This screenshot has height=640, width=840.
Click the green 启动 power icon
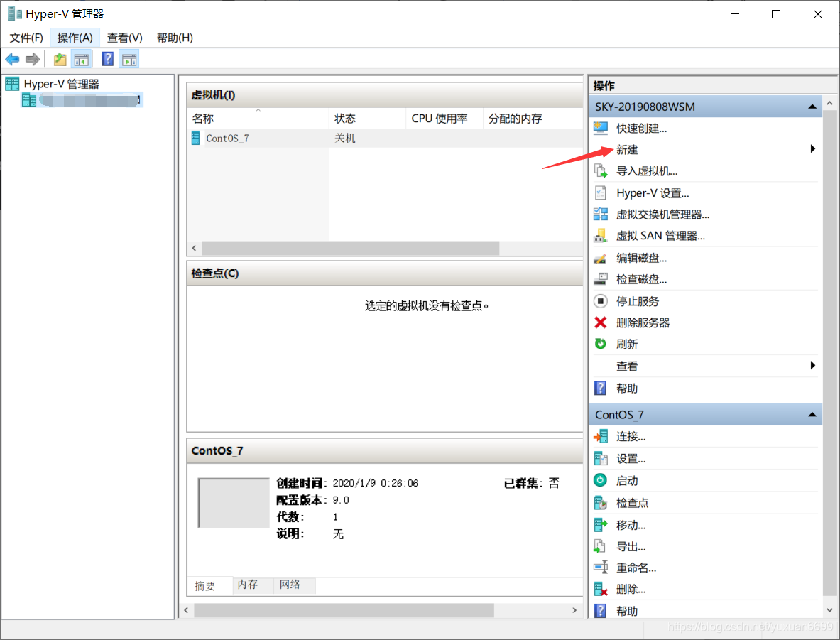pyautogui.click(x=601, y=480)
